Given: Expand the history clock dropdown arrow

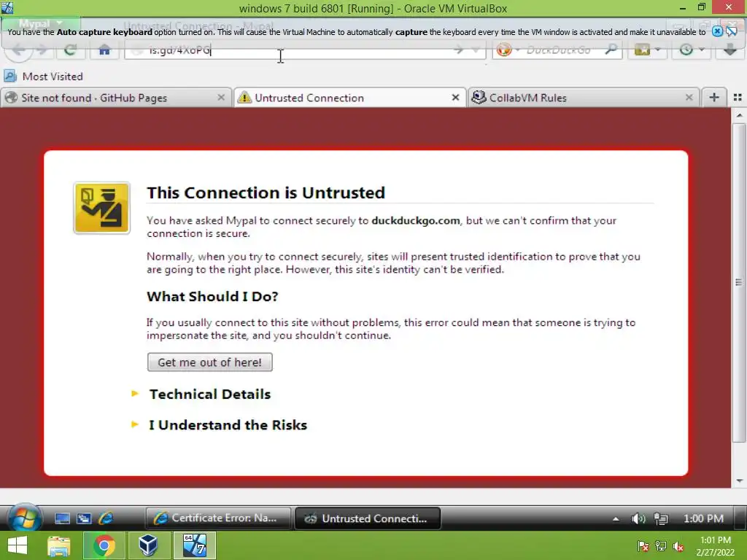Looking at the screenshot, I should tap(702, 50).
